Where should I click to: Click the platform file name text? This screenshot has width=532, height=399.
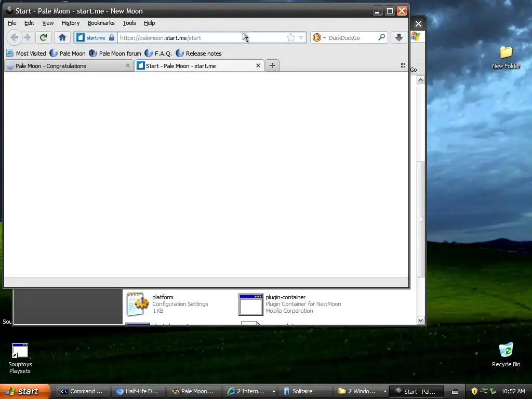tap(163, 297)
